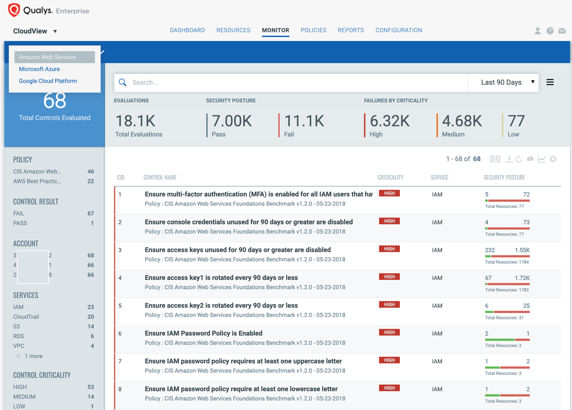Open control 'Ensure access key2 is rotated'

click(x=221, y=305)
